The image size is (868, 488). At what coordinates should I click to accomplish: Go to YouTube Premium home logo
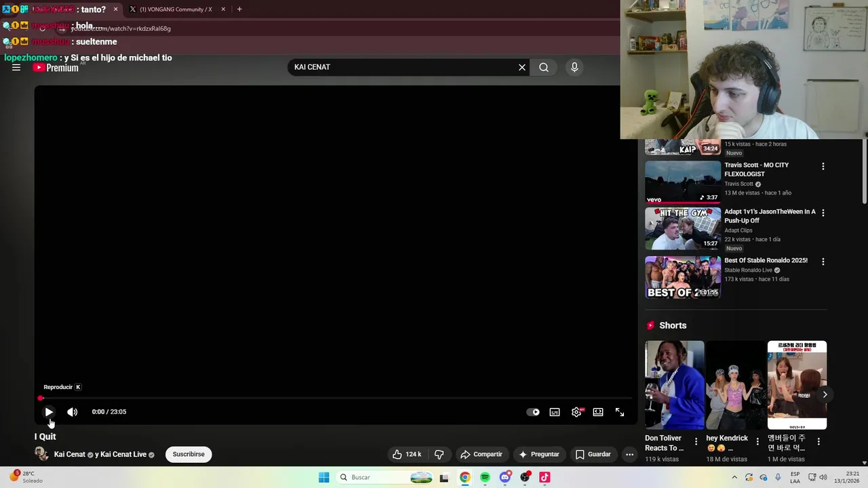[56, 68]
